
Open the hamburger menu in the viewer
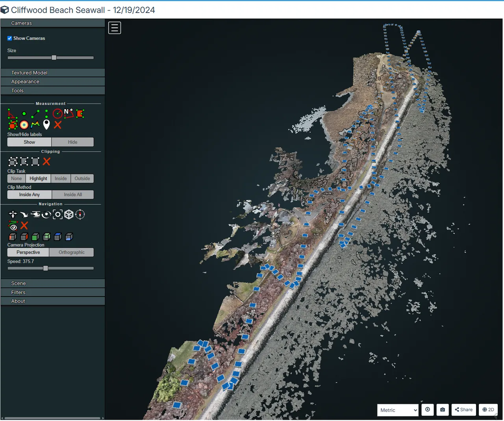pyautogui.click(x=115, y=28)
